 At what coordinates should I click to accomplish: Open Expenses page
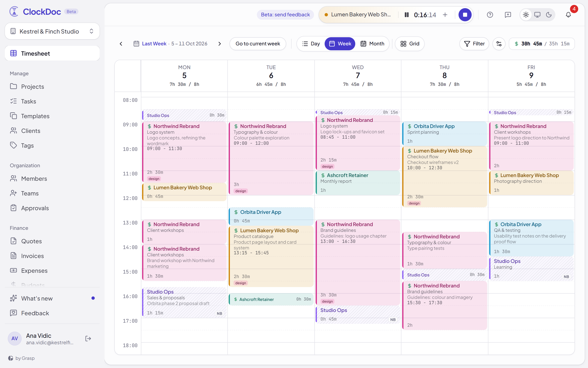tap(52, 270)
